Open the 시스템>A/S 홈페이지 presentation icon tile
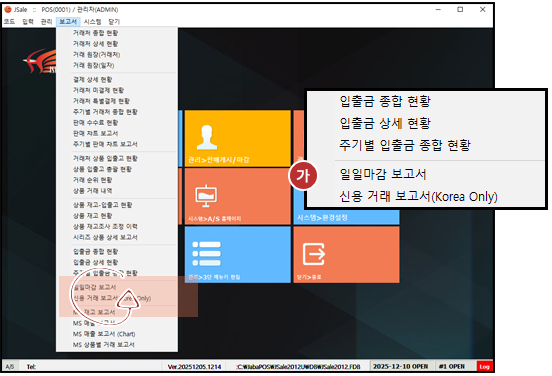The image size is (552, 376). (238, 196)
